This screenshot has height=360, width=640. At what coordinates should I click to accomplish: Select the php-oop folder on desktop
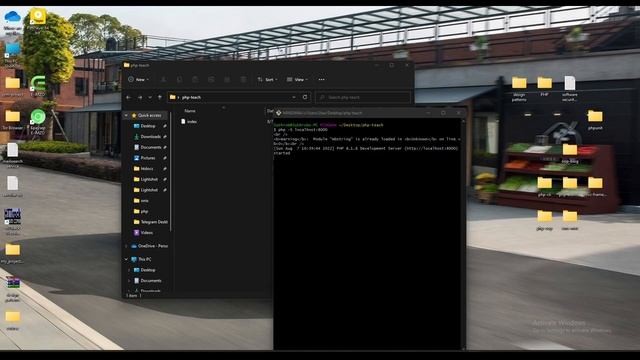544,220
